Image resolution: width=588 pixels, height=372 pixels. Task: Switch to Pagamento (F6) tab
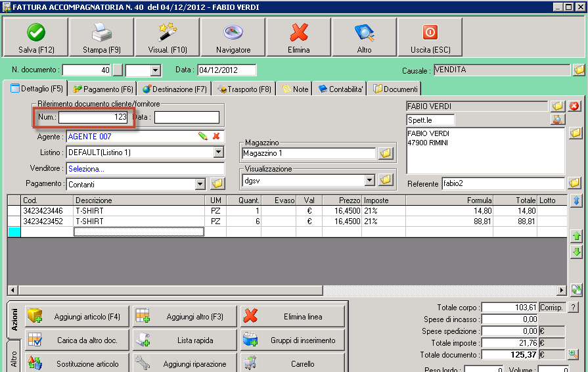(103, 89)
